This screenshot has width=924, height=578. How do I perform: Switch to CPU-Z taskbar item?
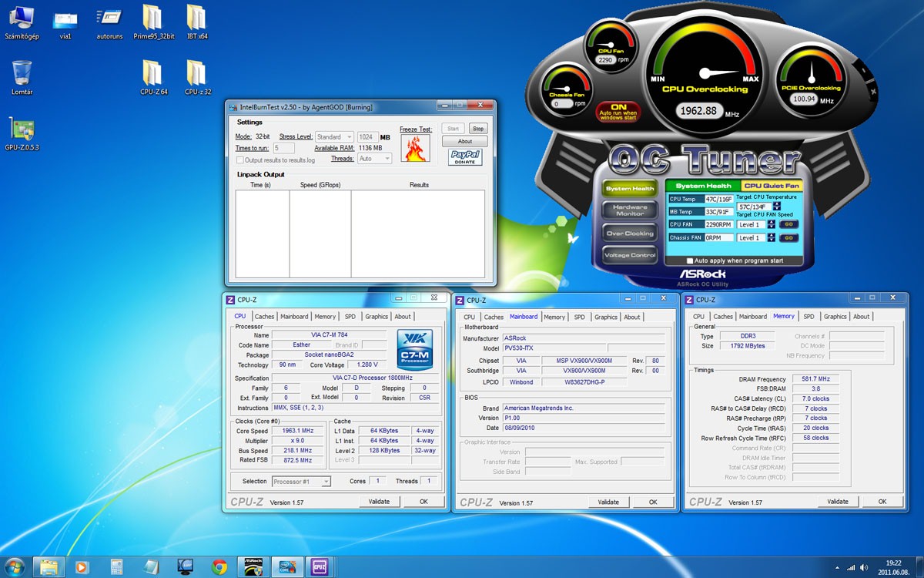coord(322,567)
